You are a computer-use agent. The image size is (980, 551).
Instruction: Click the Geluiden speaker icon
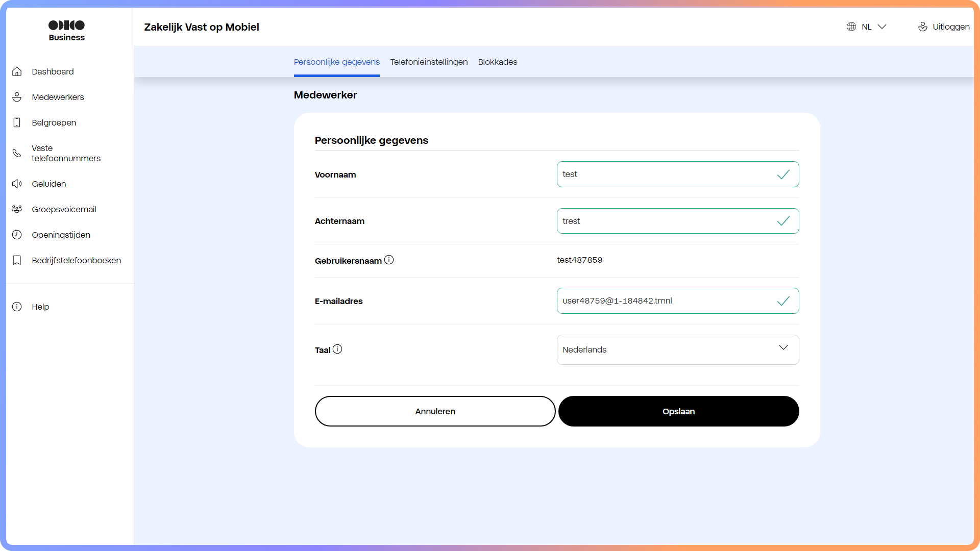click(17, 184)
